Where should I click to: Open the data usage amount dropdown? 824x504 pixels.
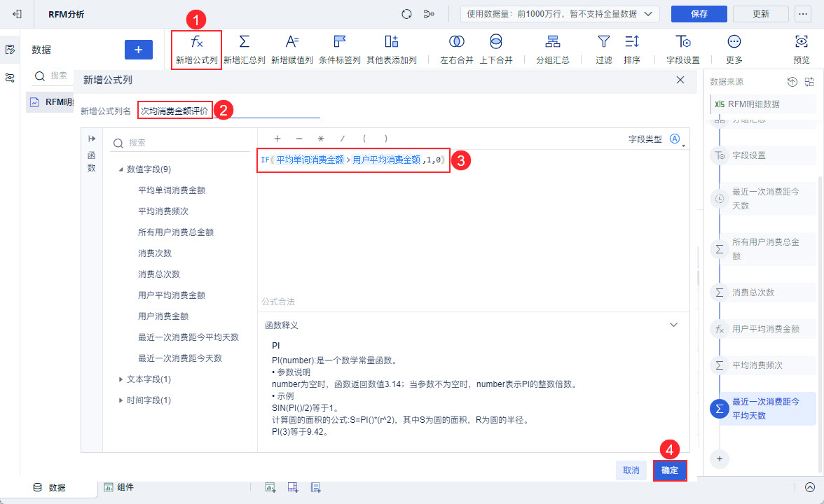[x=561, y=14]
